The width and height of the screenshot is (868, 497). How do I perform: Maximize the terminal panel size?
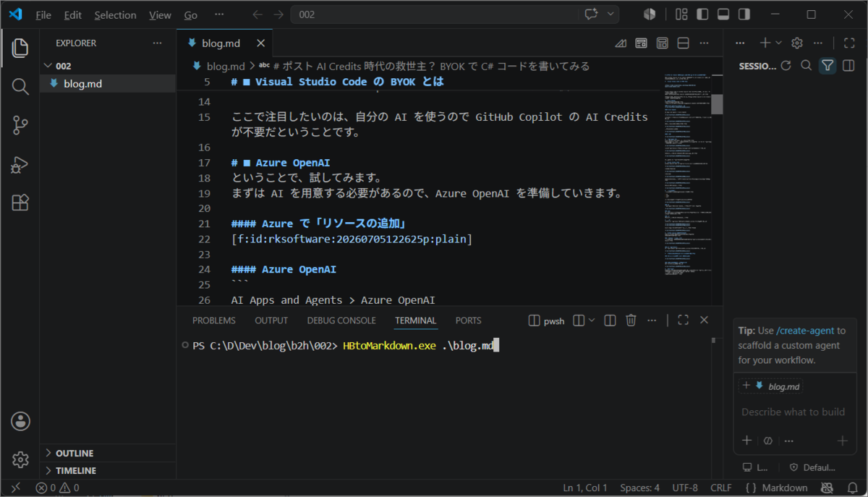(683, 320)
